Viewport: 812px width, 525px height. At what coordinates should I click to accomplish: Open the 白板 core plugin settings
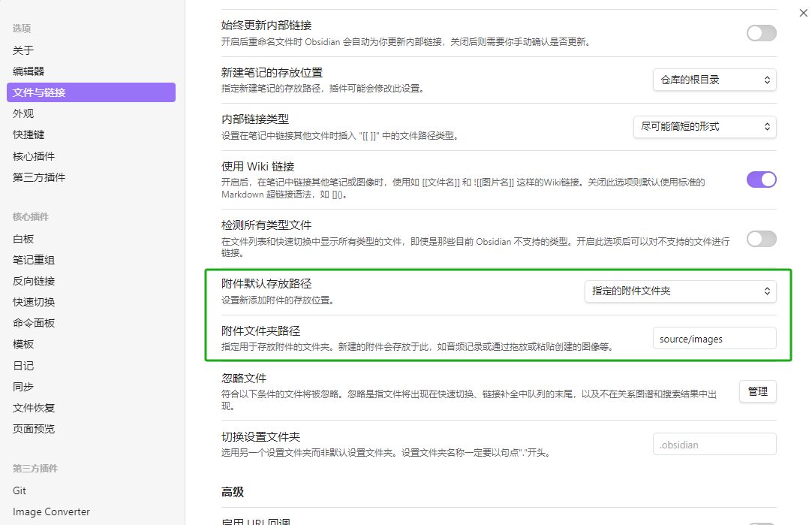point(23,239)
